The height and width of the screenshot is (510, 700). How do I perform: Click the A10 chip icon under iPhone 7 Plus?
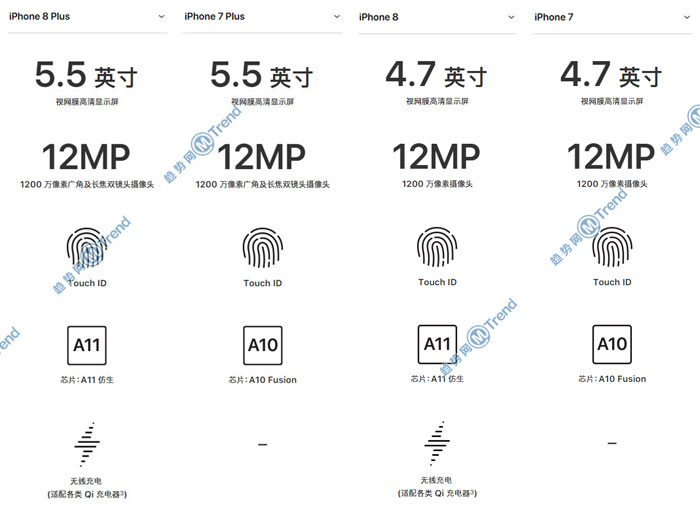[262, 345]
